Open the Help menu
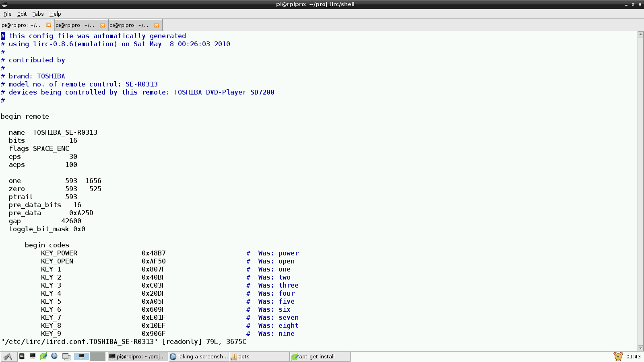 click(x=55, y=14)
